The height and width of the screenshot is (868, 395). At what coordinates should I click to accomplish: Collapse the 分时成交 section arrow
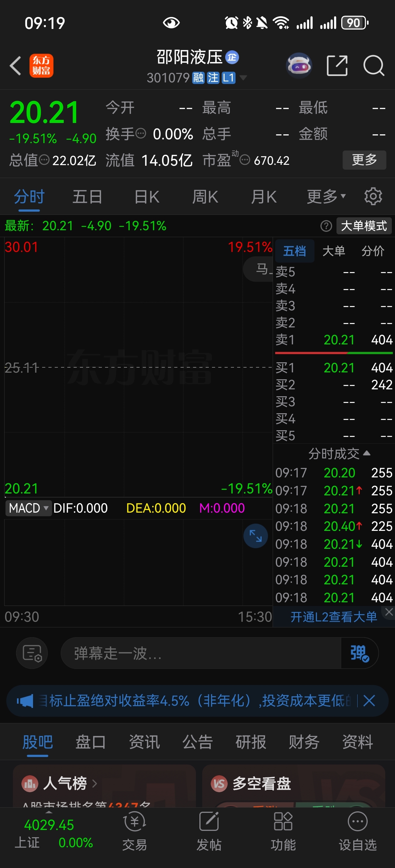pyautogui.click(x=367, y=453)
